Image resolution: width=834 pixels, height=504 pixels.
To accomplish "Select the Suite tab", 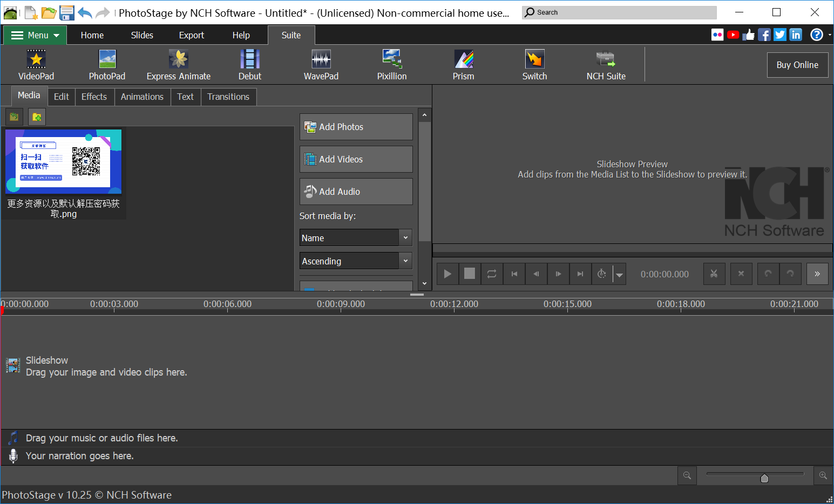I will click(291, 35).
